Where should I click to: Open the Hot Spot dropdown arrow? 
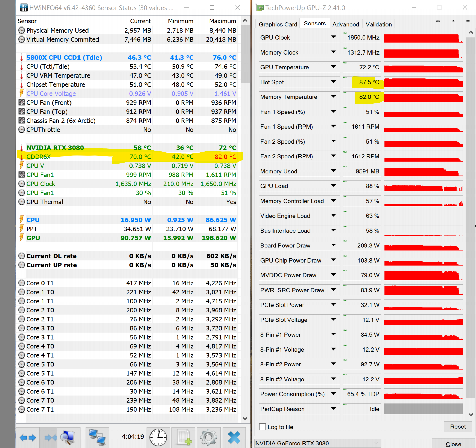[333, 82]
